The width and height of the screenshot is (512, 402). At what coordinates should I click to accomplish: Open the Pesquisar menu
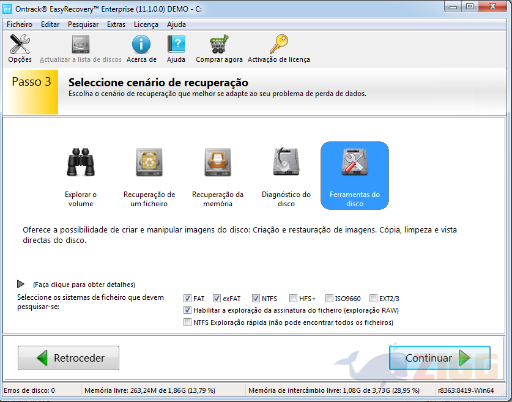coord(83,24)
